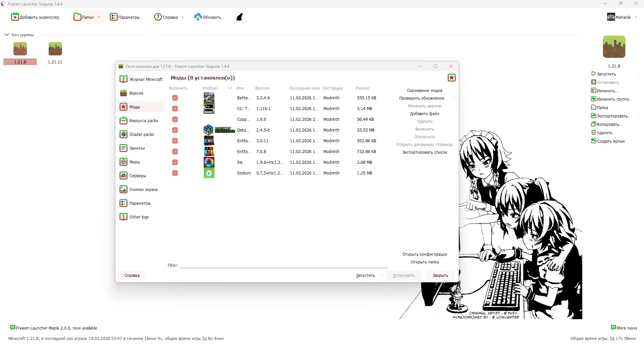The image size is (644, 345).
Task: Expand the Папки dropdown arrow
Action: point(99,17)
